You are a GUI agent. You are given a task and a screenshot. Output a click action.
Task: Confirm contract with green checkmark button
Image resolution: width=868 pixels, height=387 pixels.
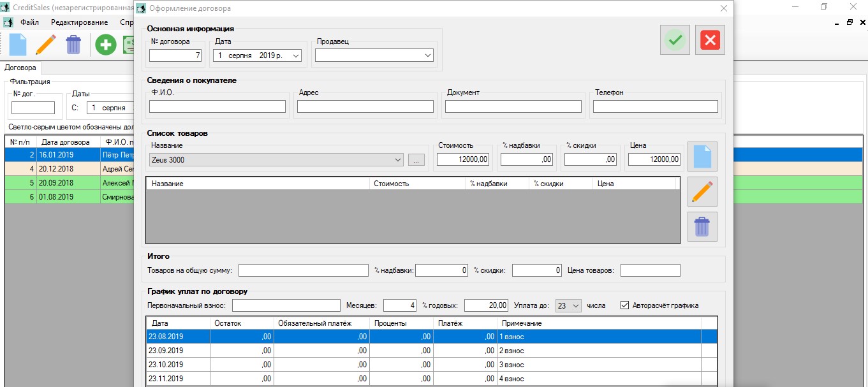point(675,41)
